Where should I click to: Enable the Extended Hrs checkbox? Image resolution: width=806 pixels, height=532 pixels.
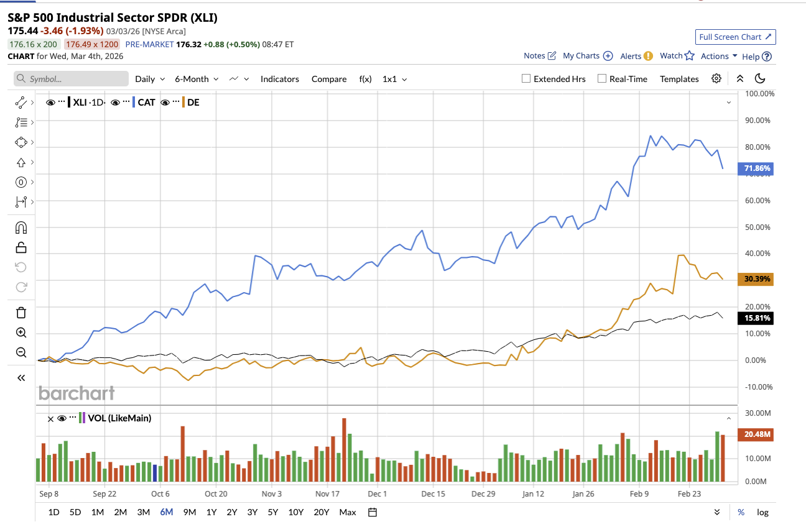pos(525,78)
